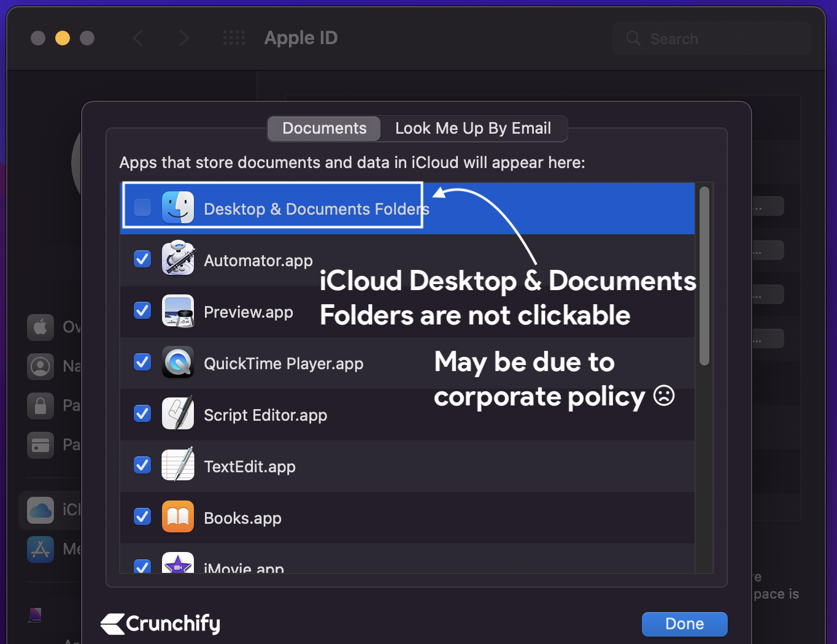Click the magnifier icon in Search field
The image size is (837, 644).
633,39
